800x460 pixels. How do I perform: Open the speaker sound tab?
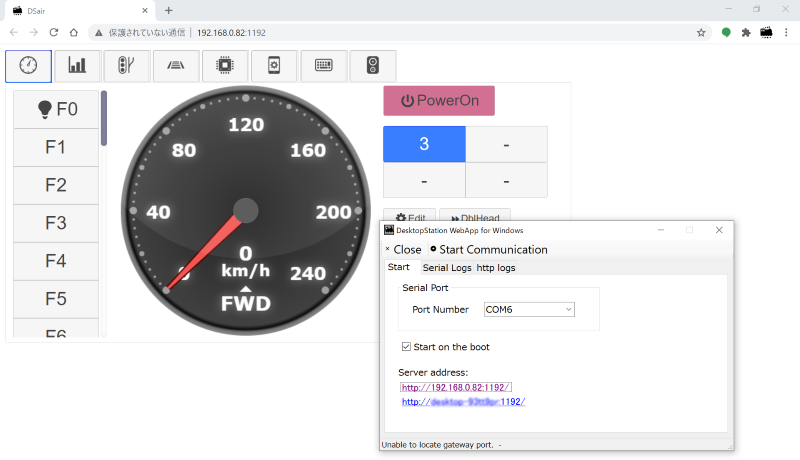pyautogui.click(x=373, y=66)
